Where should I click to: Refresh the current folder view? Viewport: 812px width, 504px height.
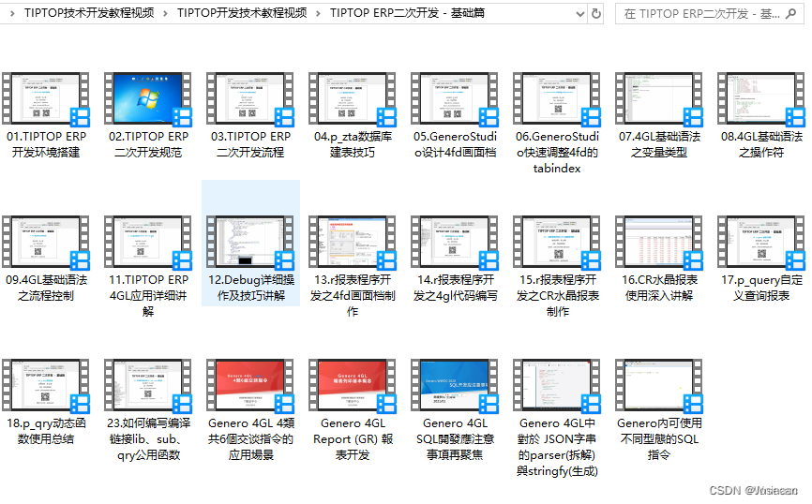click(596, 13)
